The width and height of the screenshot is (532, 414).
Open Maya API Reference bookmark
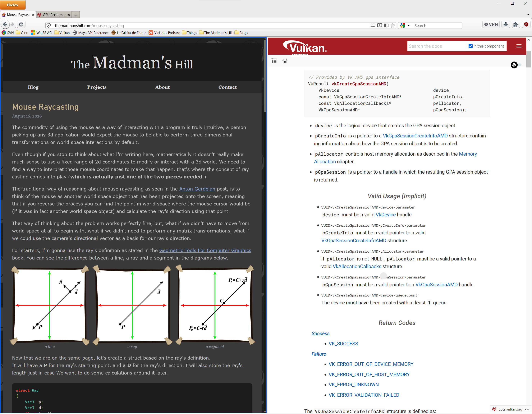tap(90, 32)
